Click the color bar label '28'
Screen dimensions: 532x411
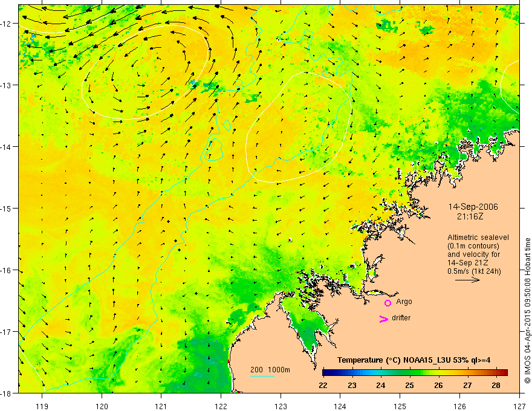coord(496,386)
